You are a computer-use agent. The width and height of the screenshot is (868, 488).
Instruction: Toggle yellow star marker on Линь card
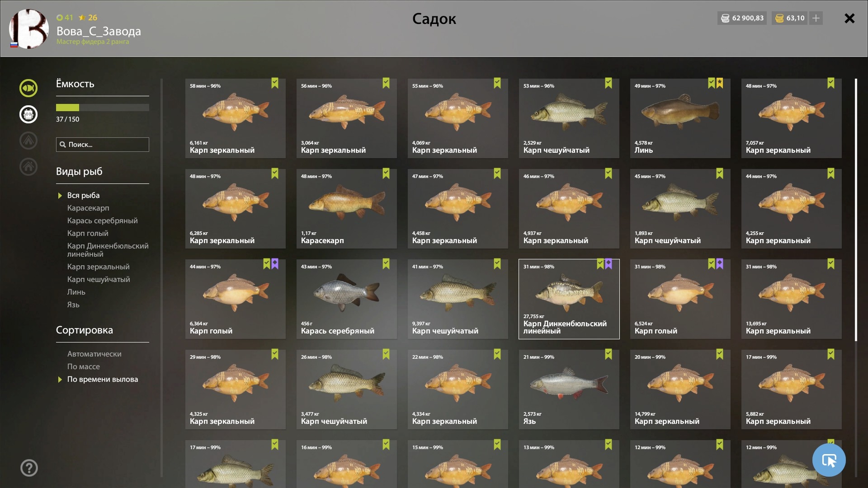pyautogui.click(x=720, y=83)
